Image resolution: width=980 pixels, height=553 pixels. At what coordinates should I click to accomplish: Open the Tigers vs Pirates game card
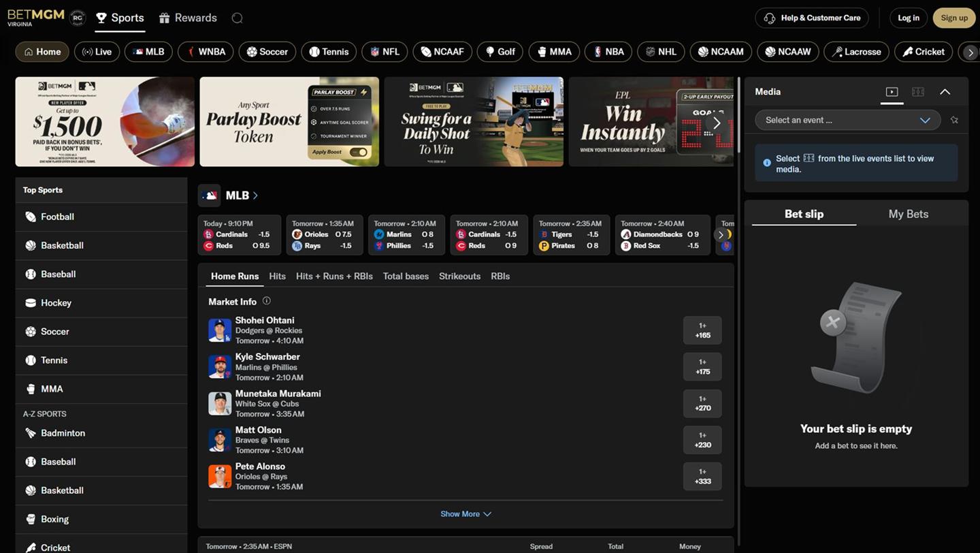pyautogui.click(x=572, y=235)
